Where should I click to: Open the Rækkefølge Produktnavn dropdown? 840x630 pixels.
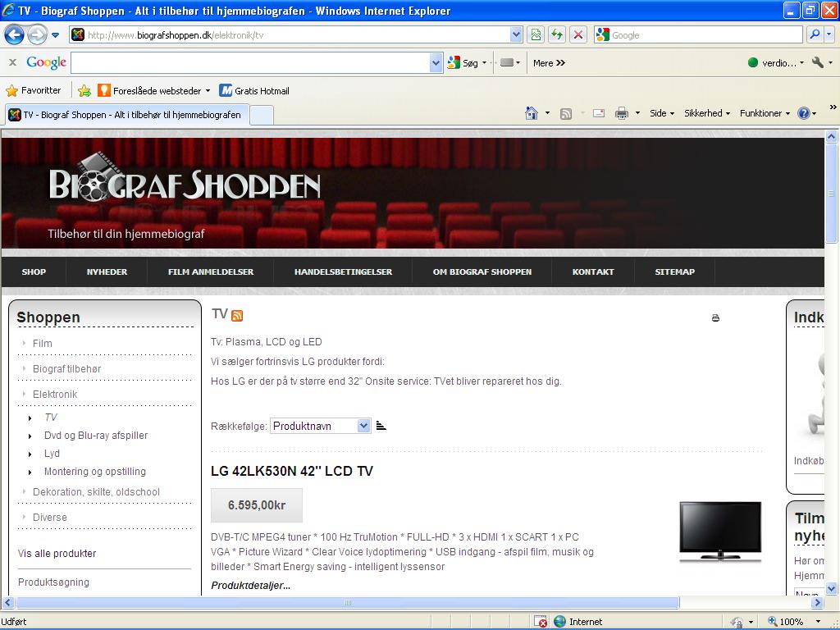pos(321,426)
